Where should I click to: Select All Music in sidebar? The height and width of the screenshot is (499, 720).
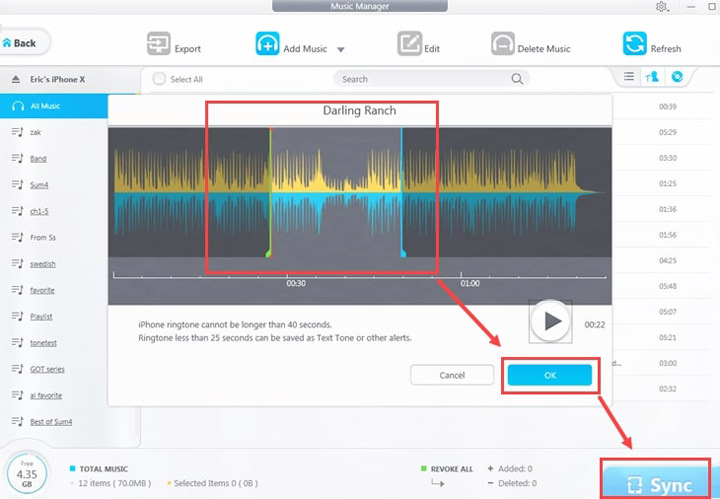point(54,106)
